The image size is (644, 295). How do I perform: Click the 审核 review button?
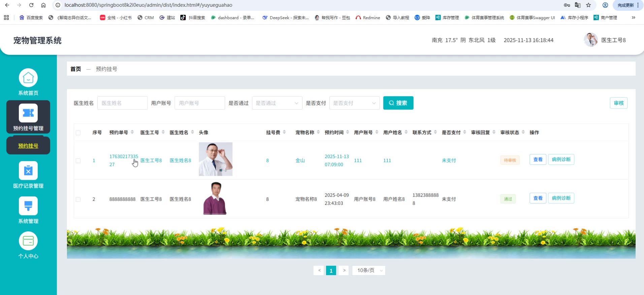point(619,103)
